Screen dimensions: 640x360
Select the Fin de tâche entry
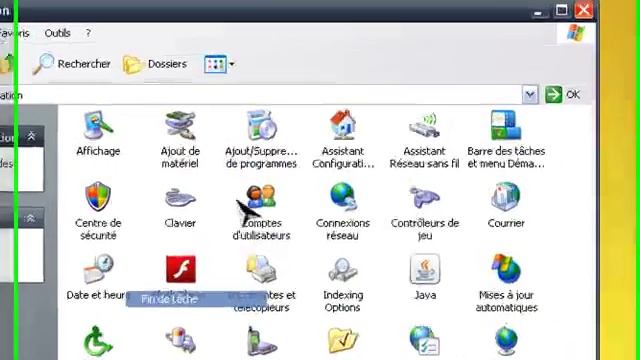196,299
